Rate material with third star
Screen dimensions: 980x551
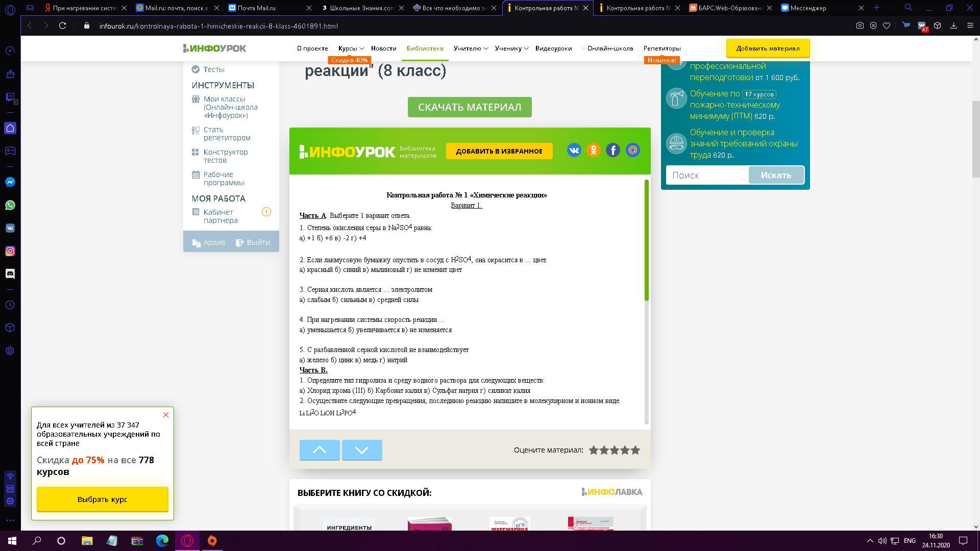coord(615,450)
